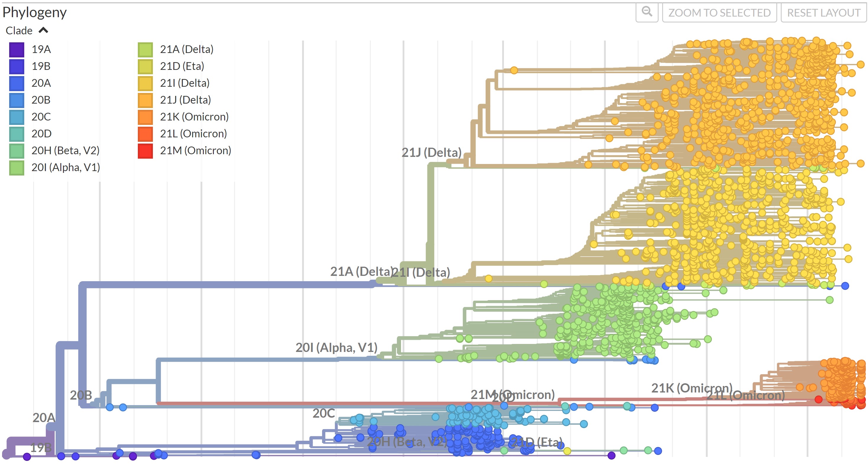868x465 pixels.
Task: Click the 20I (Alpha, V1) legend swatch
Action: click(17, 168)
